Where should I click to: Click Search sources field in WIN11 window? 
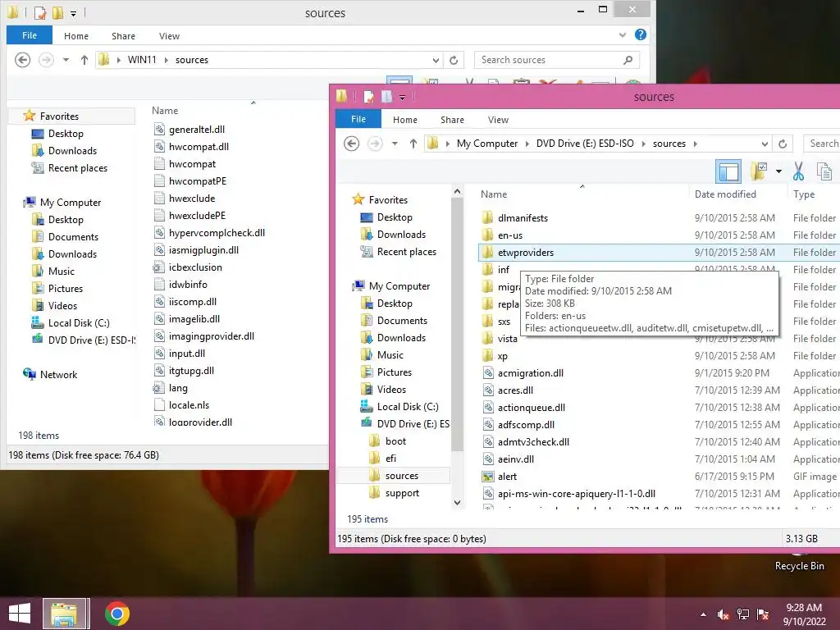point(549,60)
